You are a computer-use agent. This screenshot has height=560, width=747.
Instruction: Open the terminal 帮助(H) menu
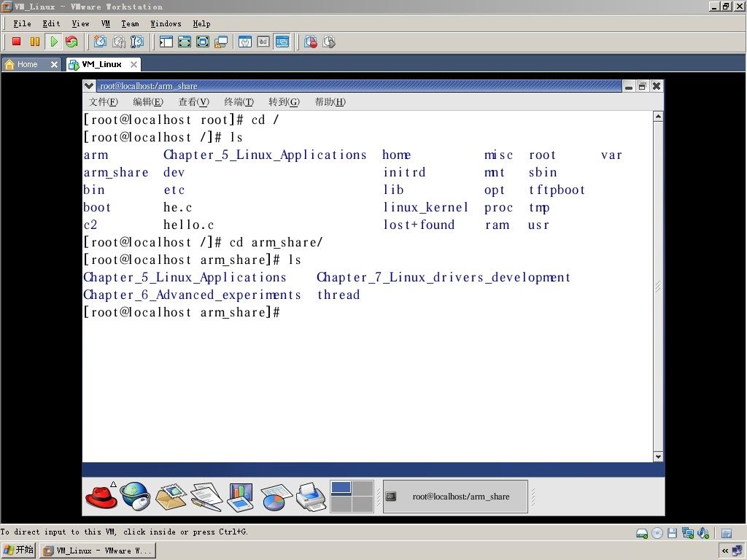(x=330, y=102)
